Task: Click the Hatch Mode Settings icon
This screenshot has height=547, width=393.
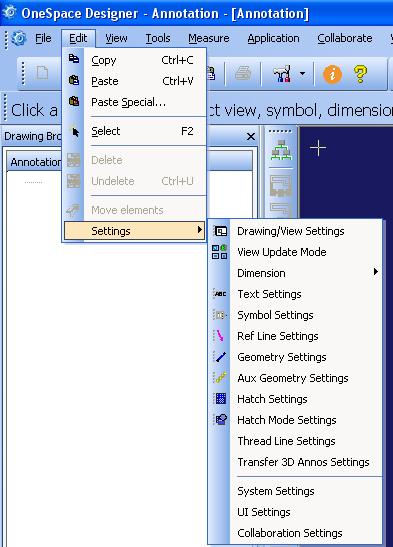Action: tap(220, 419)
